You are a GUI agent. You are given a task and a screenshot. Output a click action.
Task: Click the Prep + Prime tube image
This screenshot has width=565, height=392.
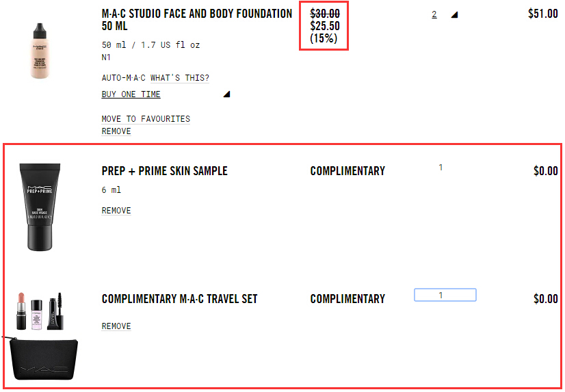[44, 207]
